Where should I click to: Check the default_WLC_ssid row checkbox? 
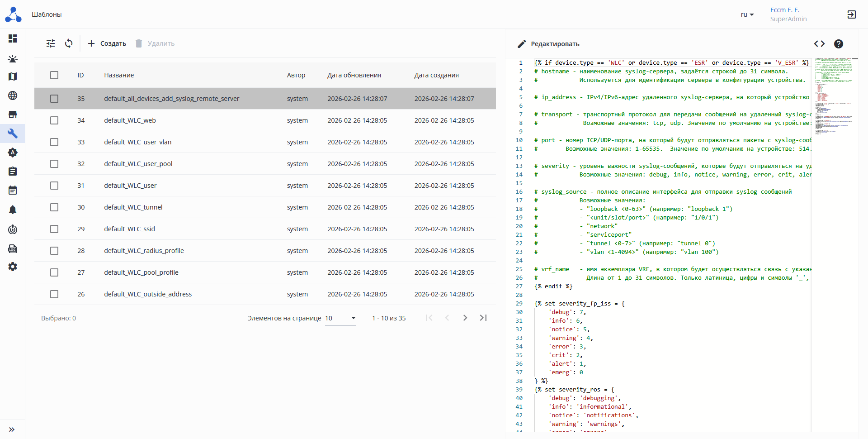tap(54, 229)
